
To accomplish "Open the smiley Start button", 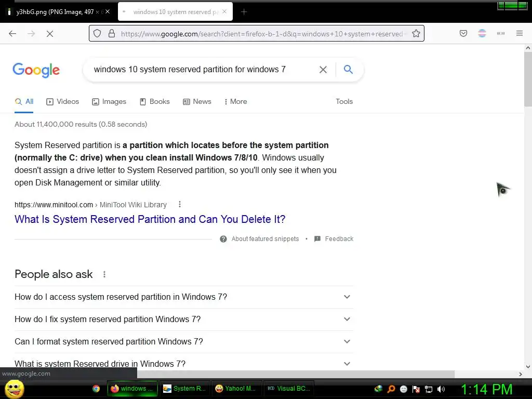I will coord(14,389).
